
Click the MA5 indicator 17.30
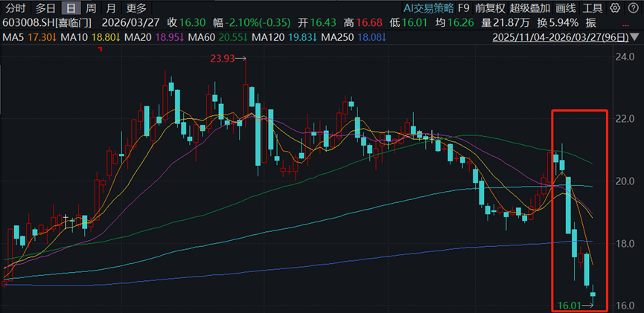[42, 38]
